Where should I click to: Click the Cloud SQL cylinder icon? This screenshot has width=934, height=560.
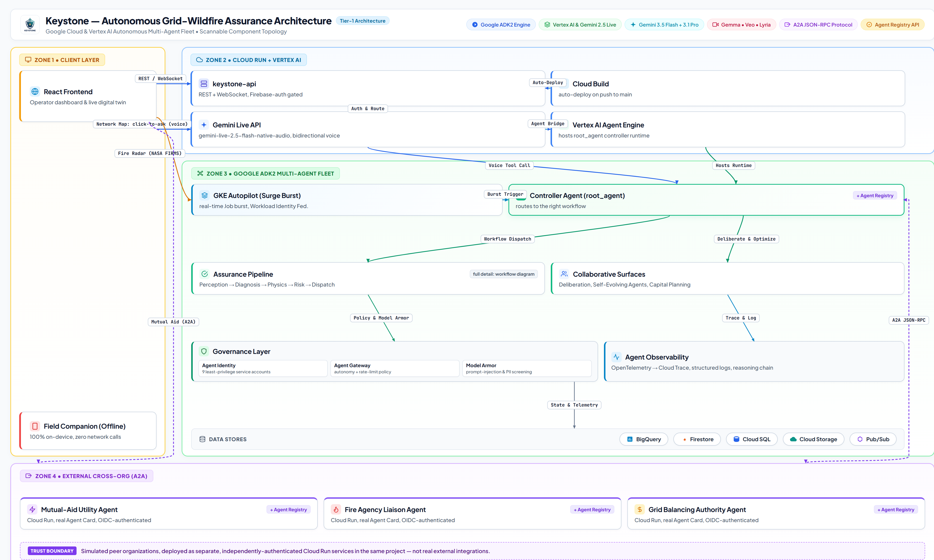736,439
